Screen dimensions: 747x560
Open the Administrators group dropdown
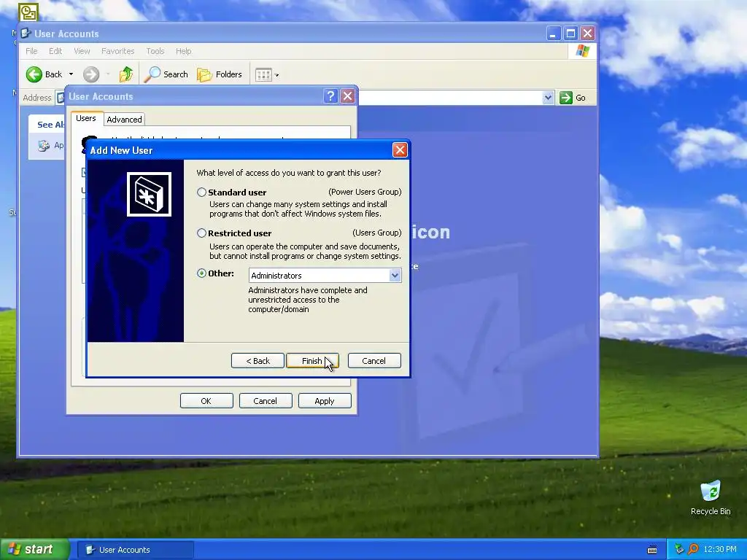click(x=395, y=275)
